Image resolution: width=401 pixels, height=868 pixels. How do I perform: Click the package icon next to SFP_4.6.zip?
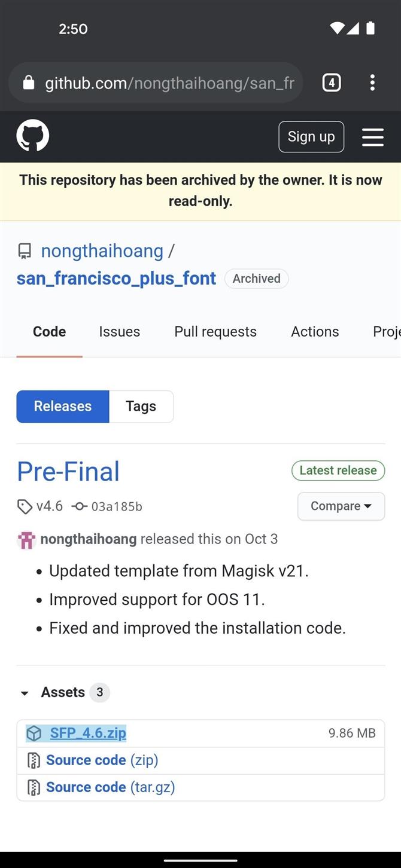[x=34, y=733]
